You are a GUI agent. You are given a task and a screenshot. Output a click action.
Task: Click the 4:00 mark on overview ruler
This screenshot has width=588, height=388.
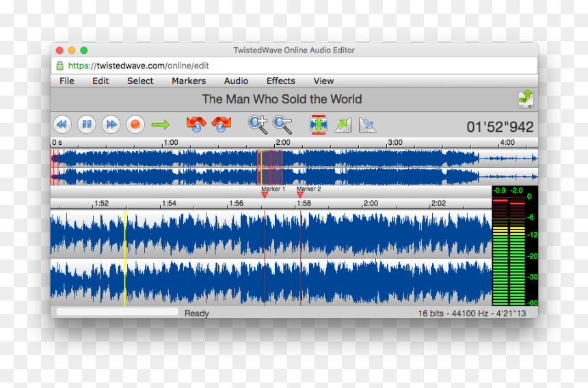click(507, 142)
